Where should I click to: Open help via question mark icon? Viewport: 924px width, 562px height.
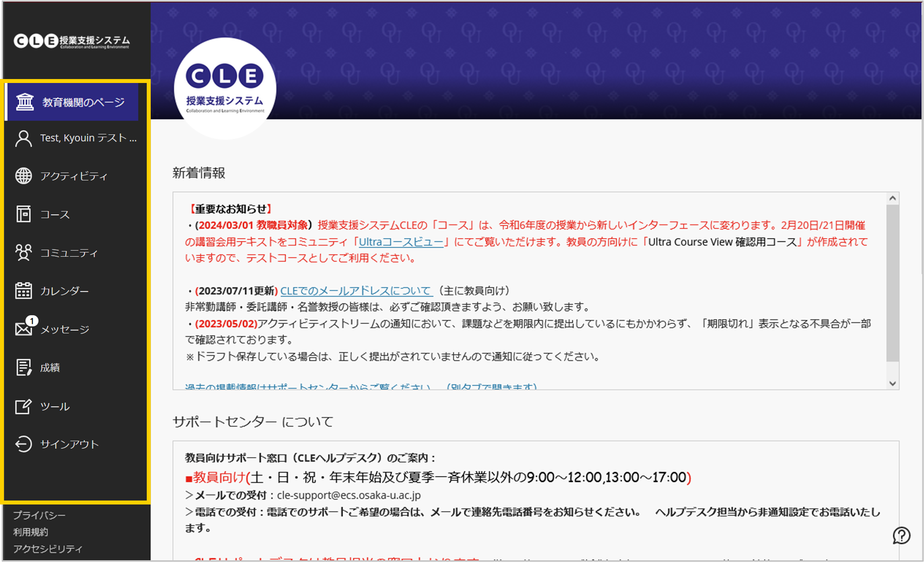(901, 535)
